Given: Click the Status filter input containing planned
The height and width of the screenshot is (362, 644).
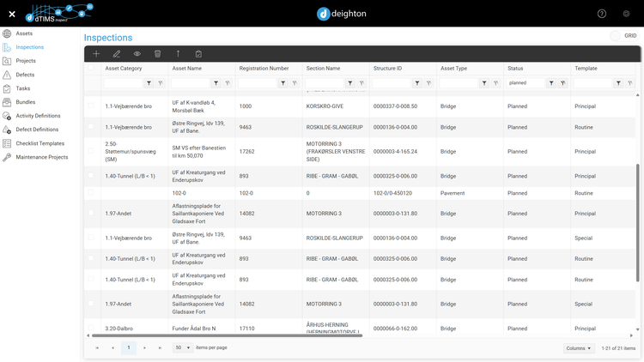Looking at the screenshot, I should click(x=526, y=83).
